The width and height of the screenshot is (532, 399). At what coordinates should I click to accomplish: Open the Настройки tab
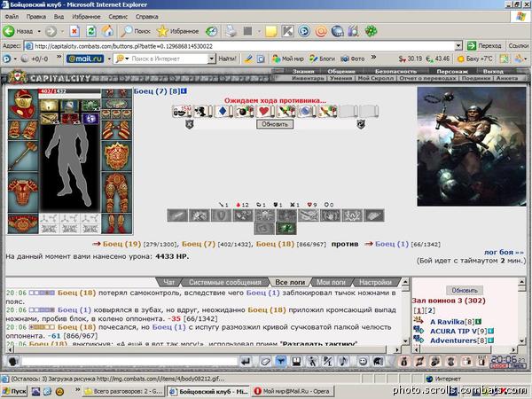tap(375, 282)
